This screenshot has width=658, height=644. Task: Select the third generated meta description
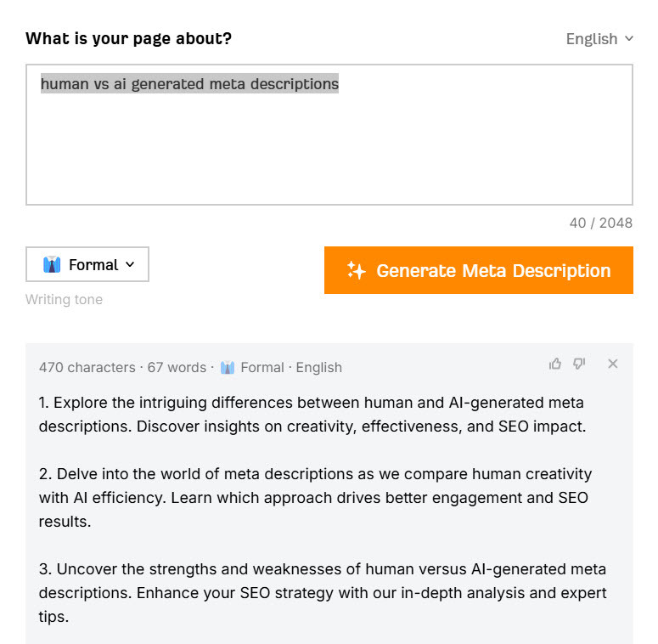point(322,592)
